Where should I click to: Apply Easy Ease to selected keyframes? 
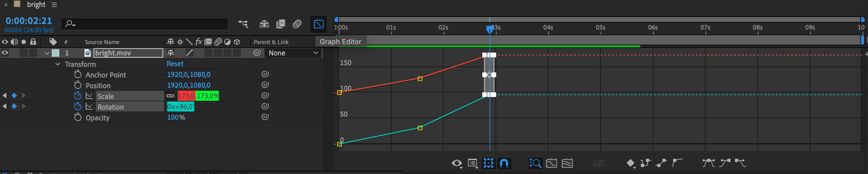pyautogui.click(x=708, y=163)
